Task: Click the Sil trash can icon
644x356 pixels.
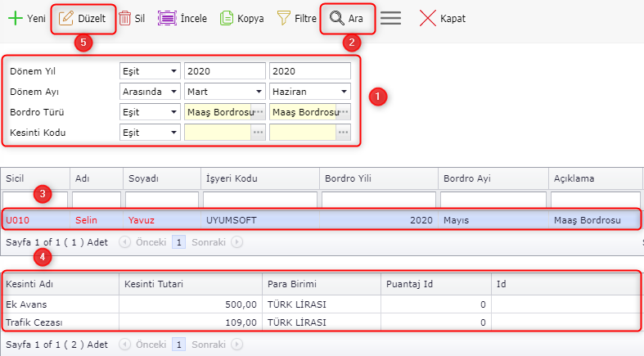Action: tap(124, 18)
